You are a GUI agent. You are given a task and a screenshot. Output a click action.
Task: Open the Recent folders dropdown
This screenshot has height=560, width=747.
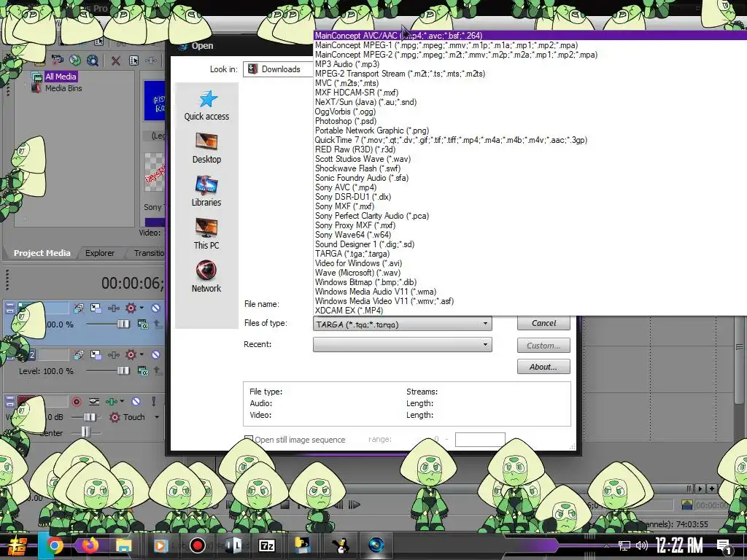pos(402,344)
